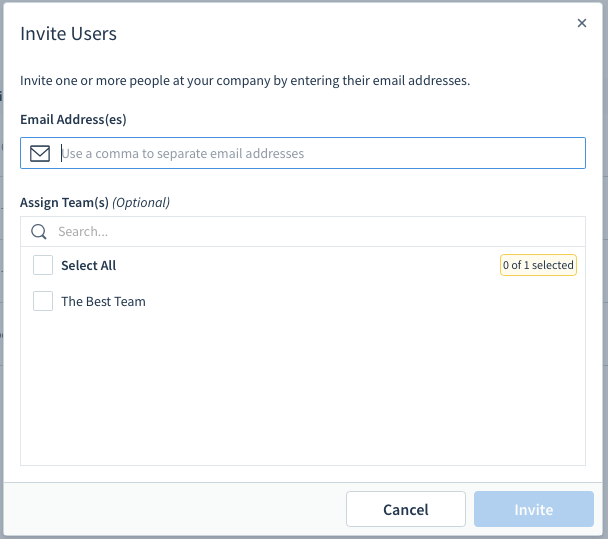Send invitation with Invite button
The height and width of the screenshot is (539, 608).
pyautogui.click(x=534, y=509)
